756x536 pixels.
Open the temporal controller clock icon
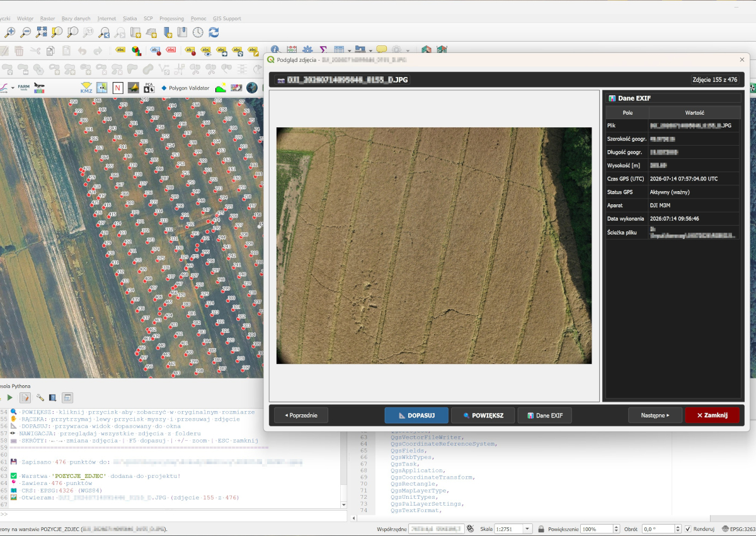click(x=198, y=32)
